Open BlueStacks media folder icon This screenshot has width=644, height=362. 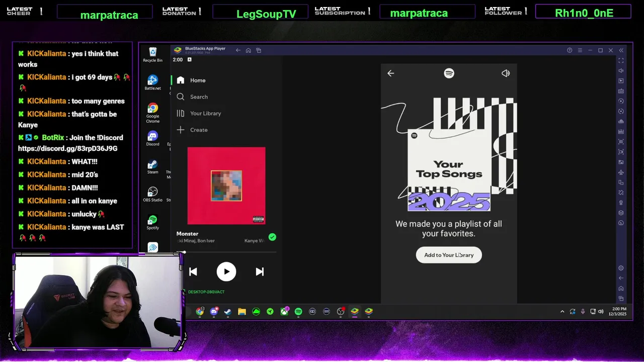(621, 162)
